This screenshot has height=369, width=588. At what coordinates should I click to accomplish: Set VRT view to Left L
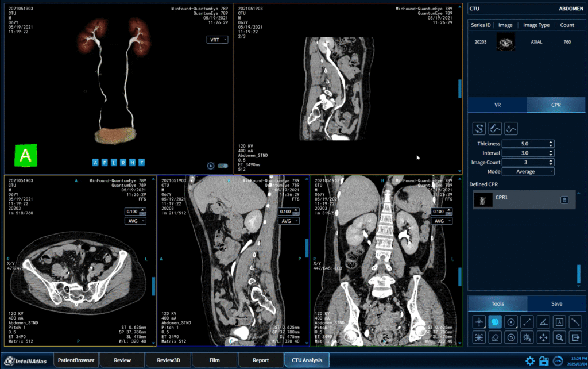114,163
